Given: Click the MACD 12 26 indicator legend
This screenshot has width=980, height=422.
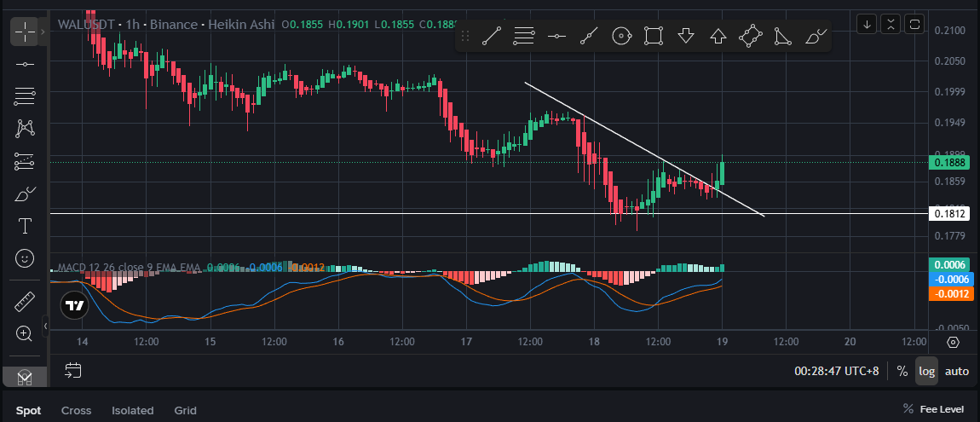Looking at the screenshot, I should [129, 268].
